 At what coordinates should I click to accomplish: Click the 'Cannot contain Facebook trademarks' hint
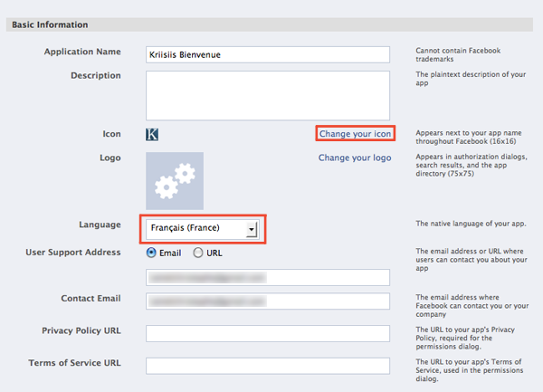click(x=459, y=54)
